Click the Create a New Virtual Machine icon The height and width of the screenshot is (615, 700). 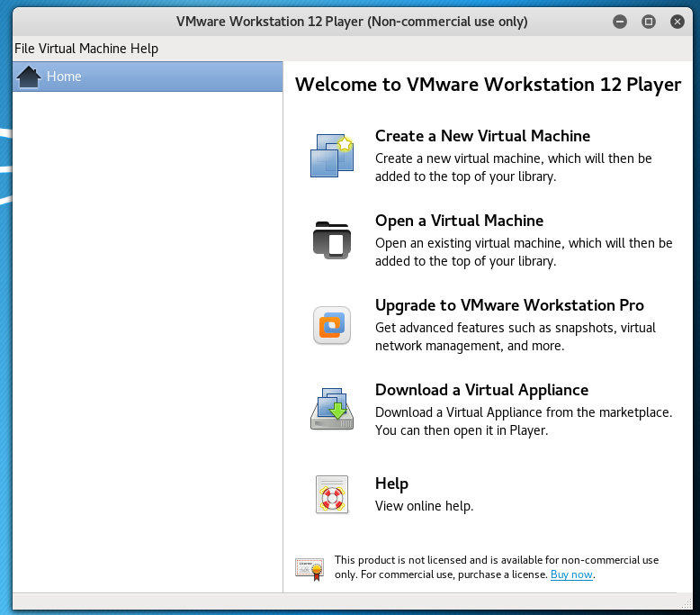click(x=332, y=156)
